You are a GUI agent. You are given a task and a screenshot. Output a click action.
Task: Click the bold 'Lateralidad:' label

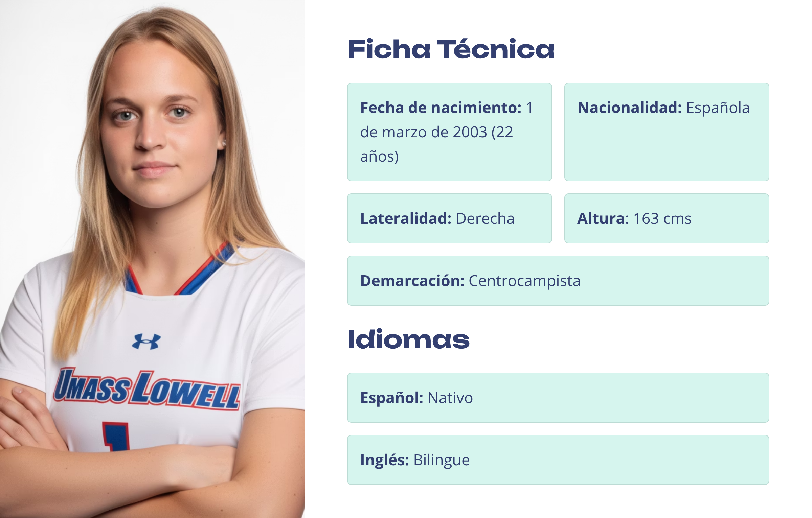click(x=406, y=219)
